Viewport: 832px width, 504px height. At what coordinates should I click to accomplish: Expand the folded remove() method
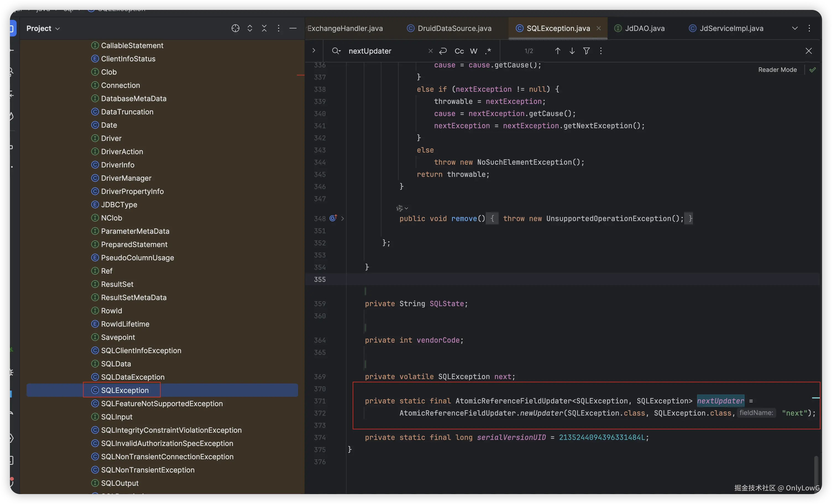(x=342, y=219)
